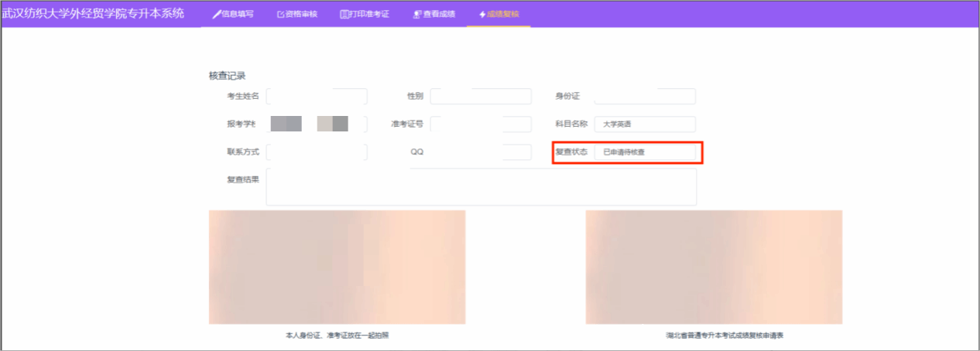
Task: Click the 科目名称 field showing 大学英语
Action: tap(644, 124)
